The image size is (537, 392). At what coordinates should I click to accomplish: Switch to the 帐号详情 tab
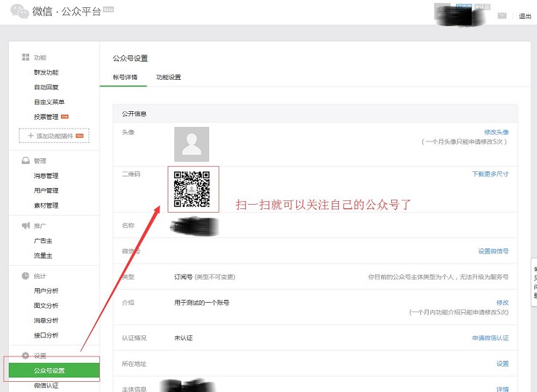[125, 77]
